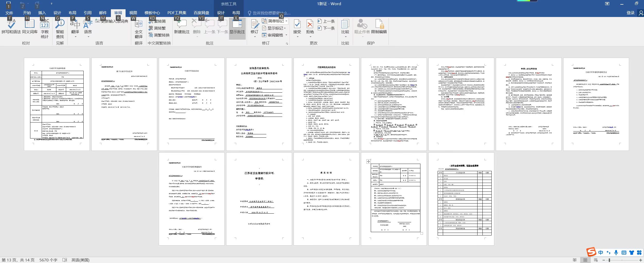This screenshot has height=263, width=644.
Task: Expand the 简单标记 markup dropdown
Action: click(286, 21)
